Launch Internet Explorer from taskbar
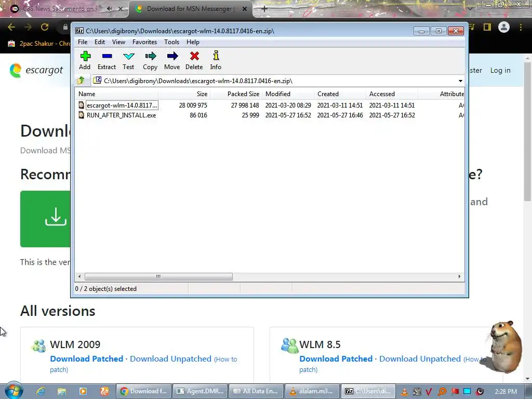 [x=41, y=391]
